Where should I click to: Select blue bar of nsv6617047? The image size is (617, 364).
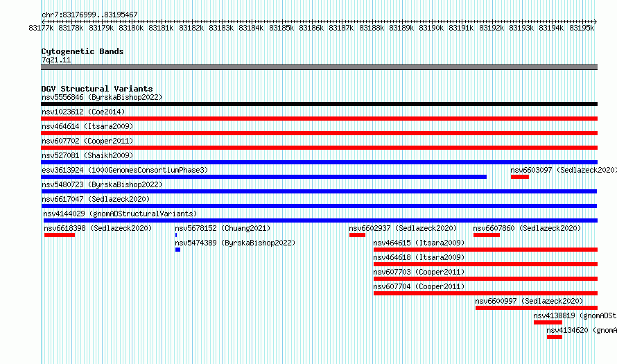pyautogui.click(x=319, y=206)
